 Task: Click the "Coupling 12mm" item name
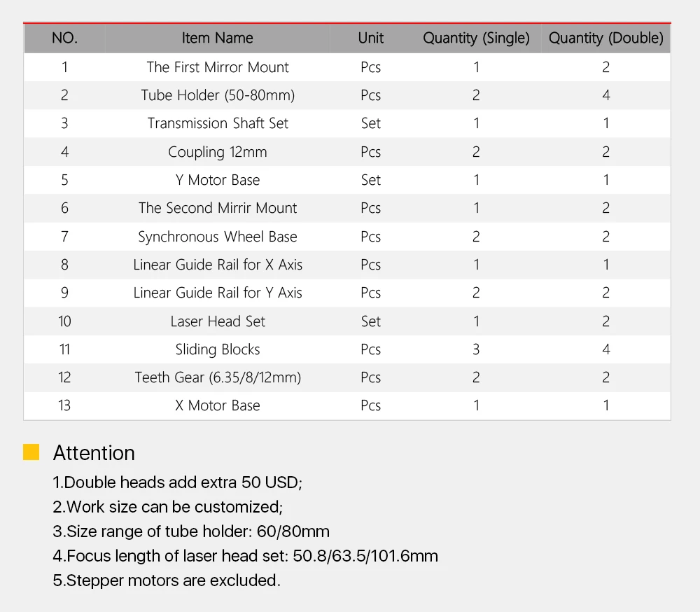[x=218, y=152]
